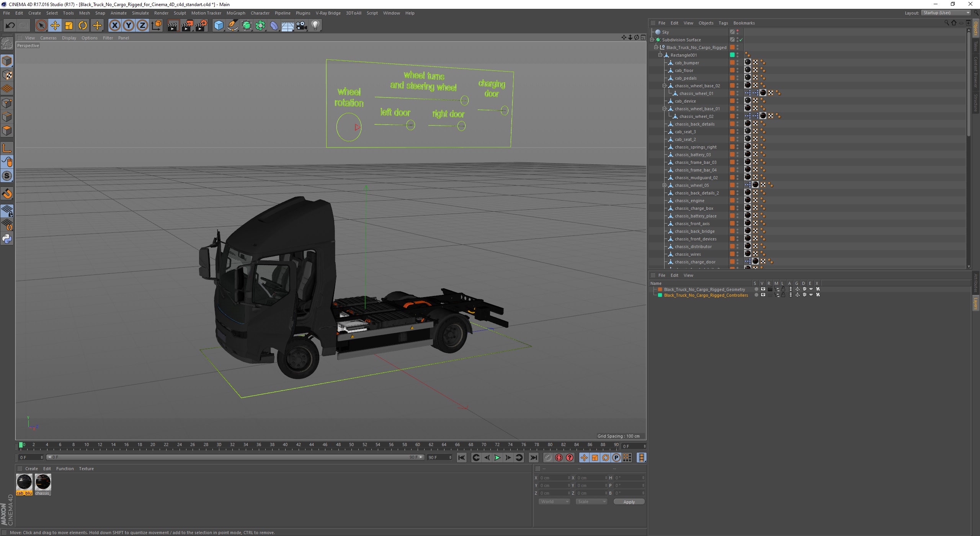This screenshot has width=980, height=536.
Task: Toggle Rotation keyframe recording
Action: (x=606, y=458)
